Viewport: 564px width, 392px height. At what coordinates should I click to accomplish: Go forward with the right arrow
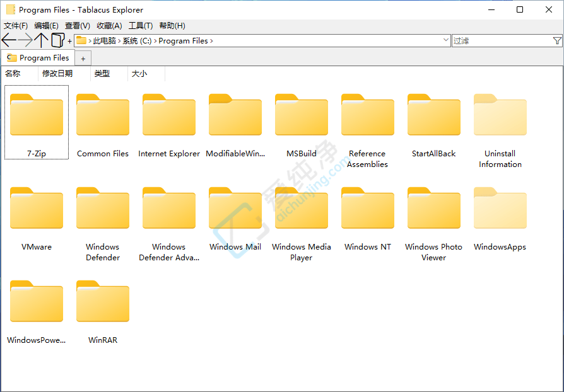[25, 40]
